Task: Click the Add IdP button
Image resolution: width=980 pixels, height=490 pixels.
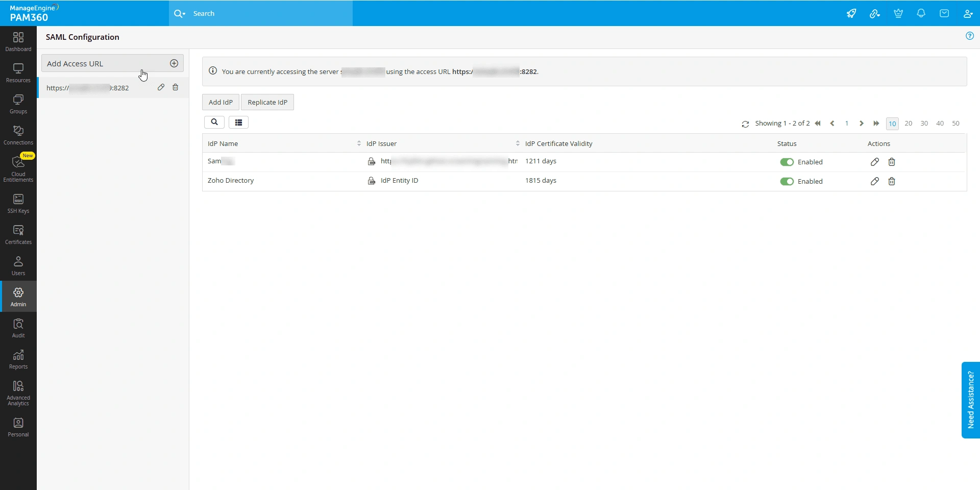Action: coord(220,102)
